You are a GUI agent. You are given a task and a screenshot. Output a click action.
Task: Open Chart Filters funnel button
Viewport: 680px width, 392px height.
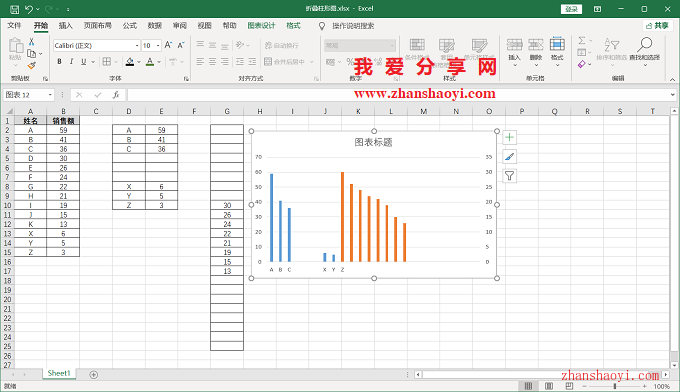[x=510, y=176]
